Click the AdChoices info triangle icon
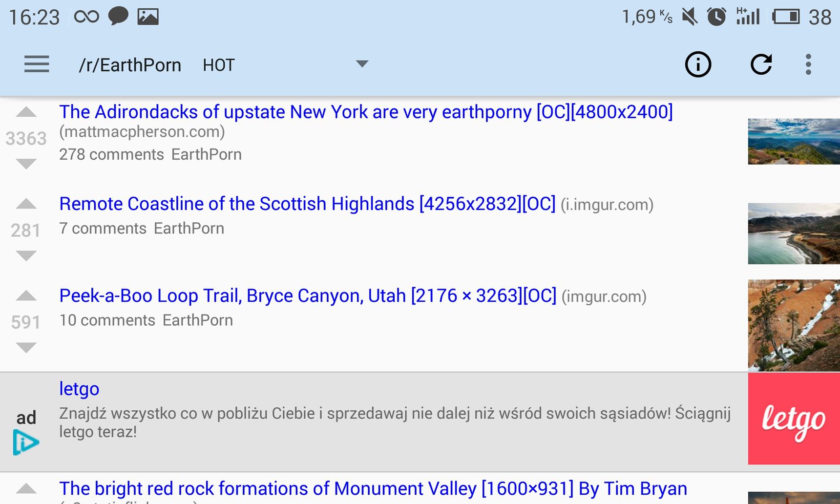The height and width of the screenshot is (504, 840). [25, 442]
